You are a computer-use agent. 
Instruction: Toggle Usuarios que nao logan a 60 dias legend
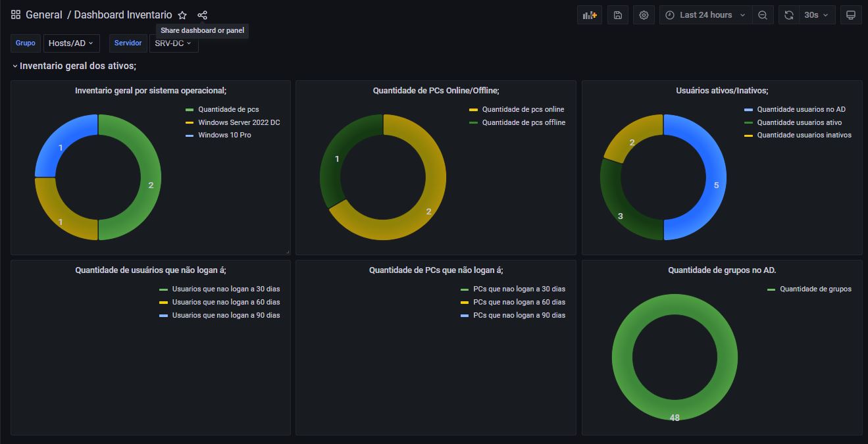pos(226,303)
